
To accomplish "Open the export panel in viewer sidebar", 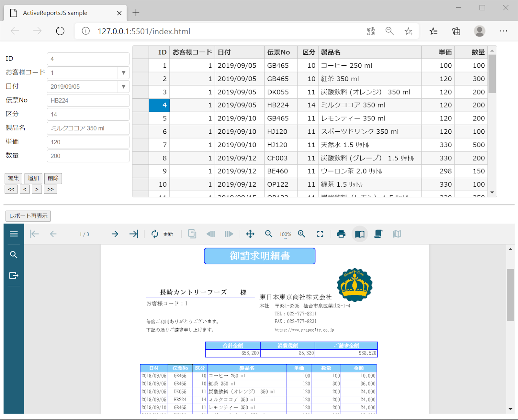I will [14, 275].
